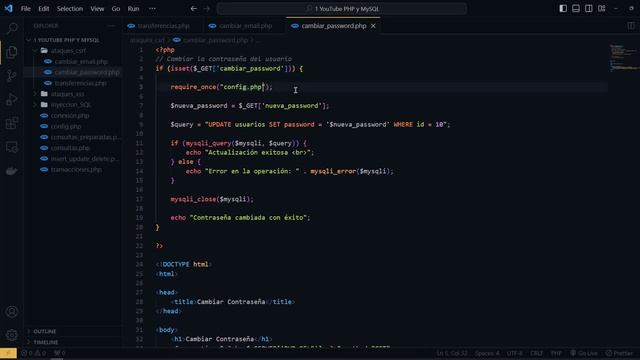The image size is (640, 360).
Task: Collapse the 1 YOUTUBE PHP Y MYSQL root folder
Action: (x=66, y=40)
